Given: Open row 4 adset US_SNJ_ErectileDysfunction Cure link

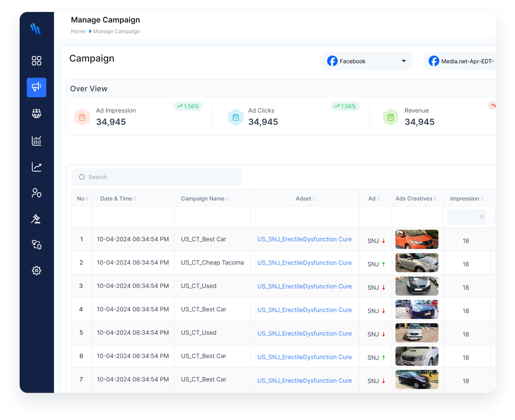Looking at the screenshot, I should (304, 310).
